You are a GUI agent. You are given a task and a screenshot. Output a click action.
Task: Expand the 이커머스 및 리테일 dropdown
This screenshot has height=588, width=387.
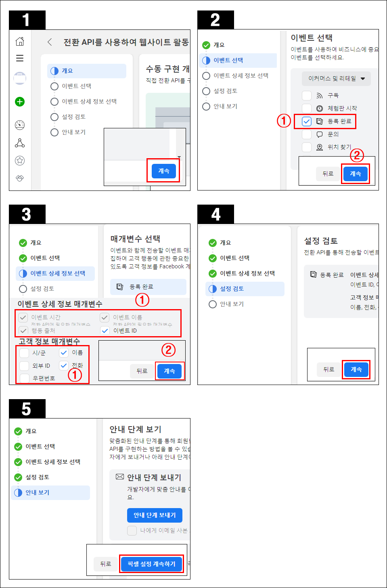[337, 78]
